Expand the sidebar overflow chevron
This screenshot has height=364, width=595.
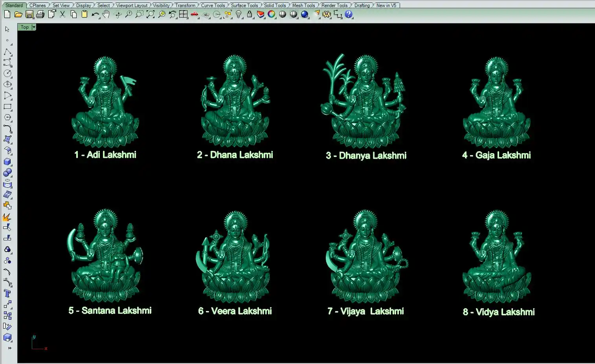(9, 348)
